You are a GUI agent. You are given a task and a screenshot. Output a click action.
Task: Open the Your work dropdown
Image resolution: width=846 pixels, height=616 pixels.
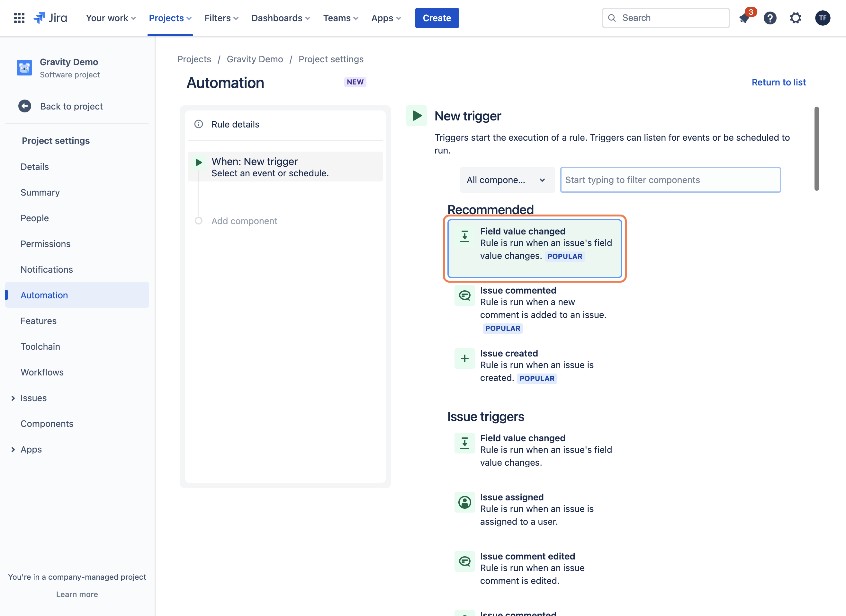pos(111,18)
